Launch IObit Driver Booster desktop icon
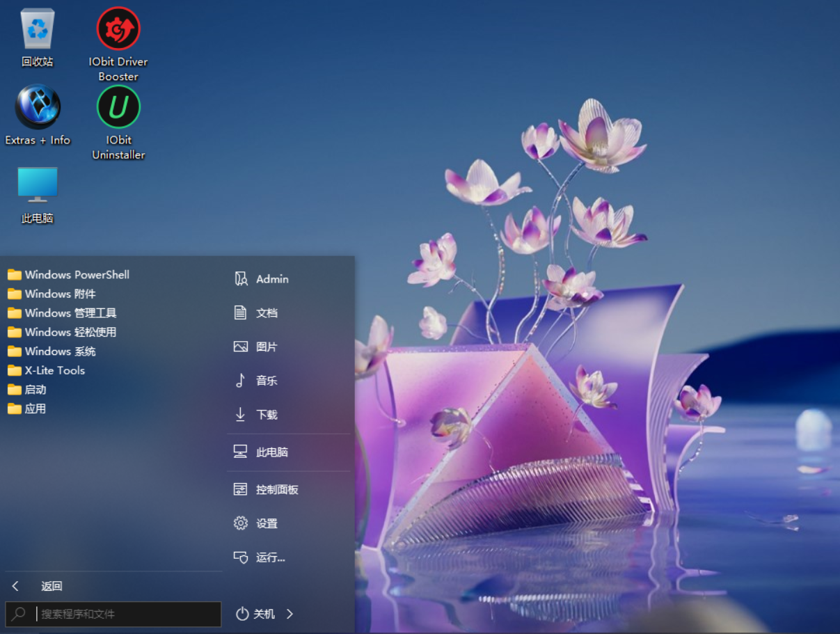The height and width of the screenshot is (634, 840). [118, 29]
